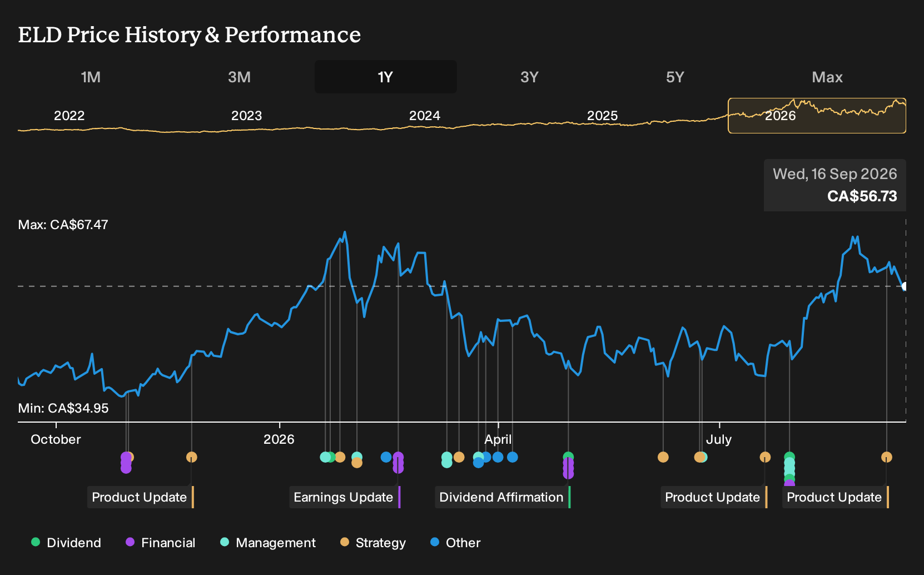The width and height of the screenshot is (924, 575).
Task: Switch to the 5Y time range
Action: coord(675,77)
